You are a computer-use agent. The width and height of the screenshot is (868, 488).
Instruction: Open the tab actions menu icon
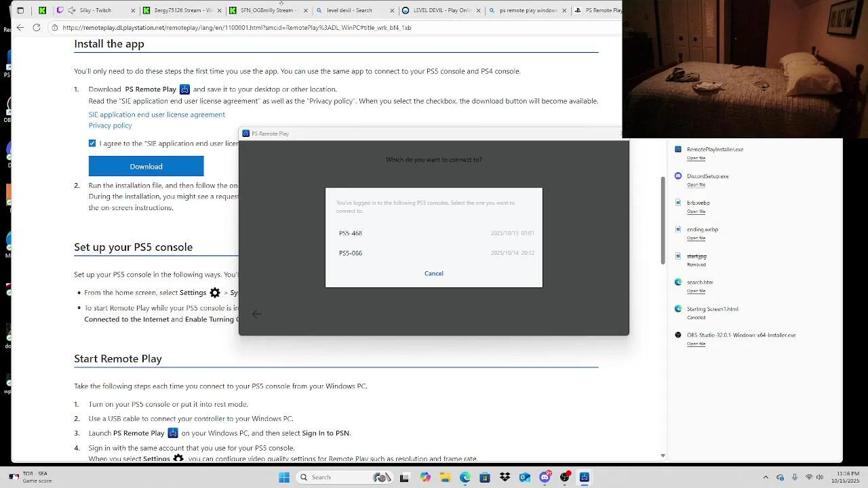click(x=20, y=11)
